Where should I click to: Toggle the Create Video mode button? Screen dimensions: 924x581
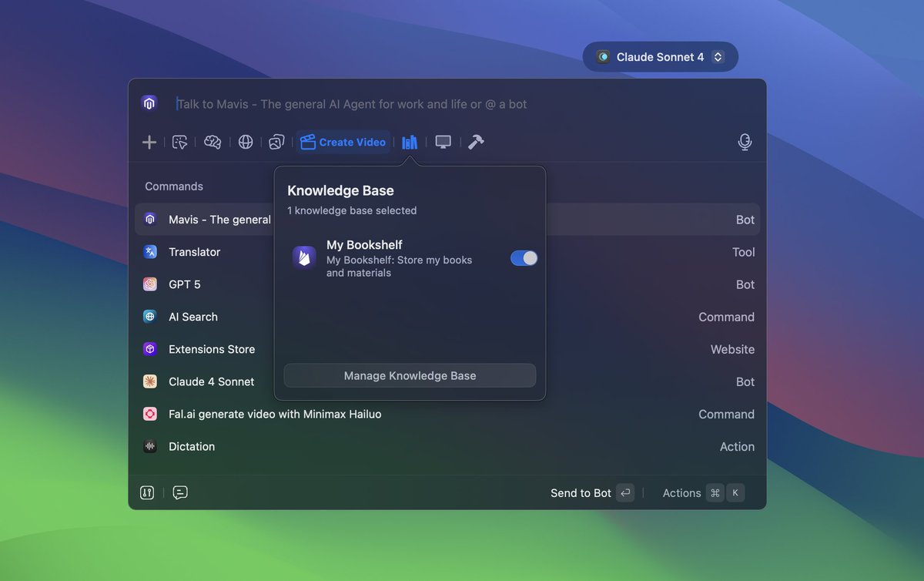(343, 142)
